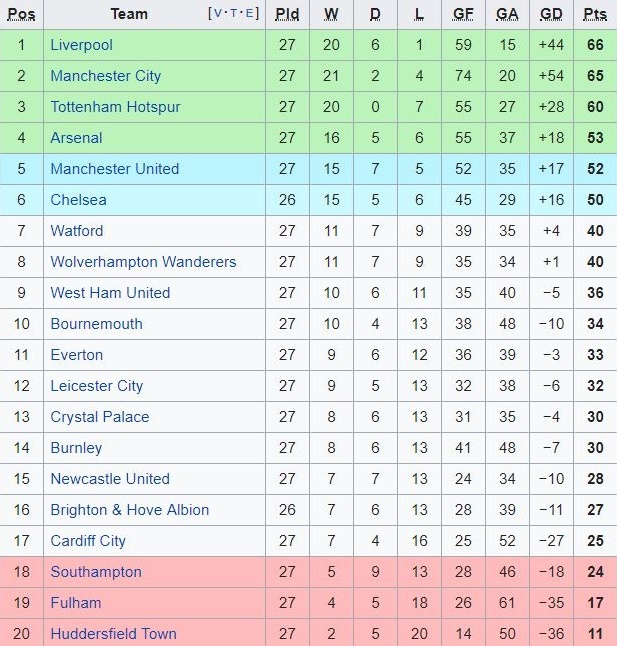Screen dimensions: 617x646
Task: Click the E (edit) template link
Action: [x=251, y=14]
